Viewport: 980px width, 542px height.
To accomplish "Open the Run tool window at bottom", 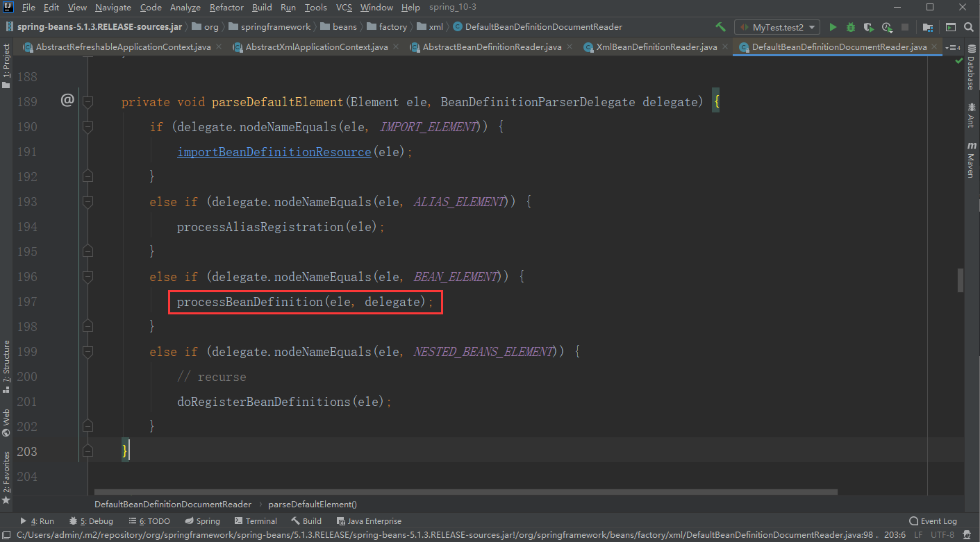I will tap(37, 521).
